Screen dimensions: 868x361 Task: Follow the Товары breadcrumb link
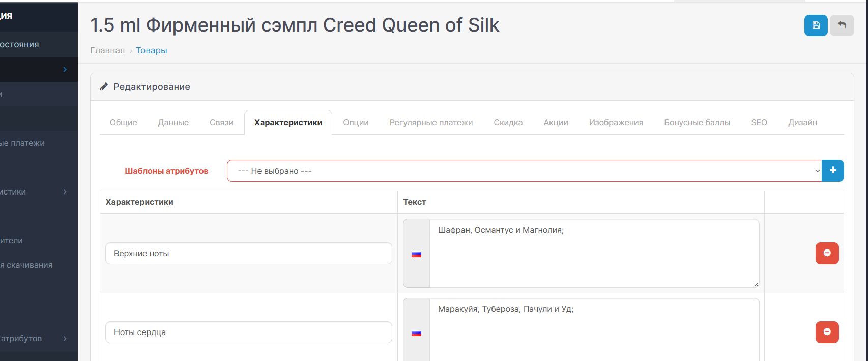[151, 50]
